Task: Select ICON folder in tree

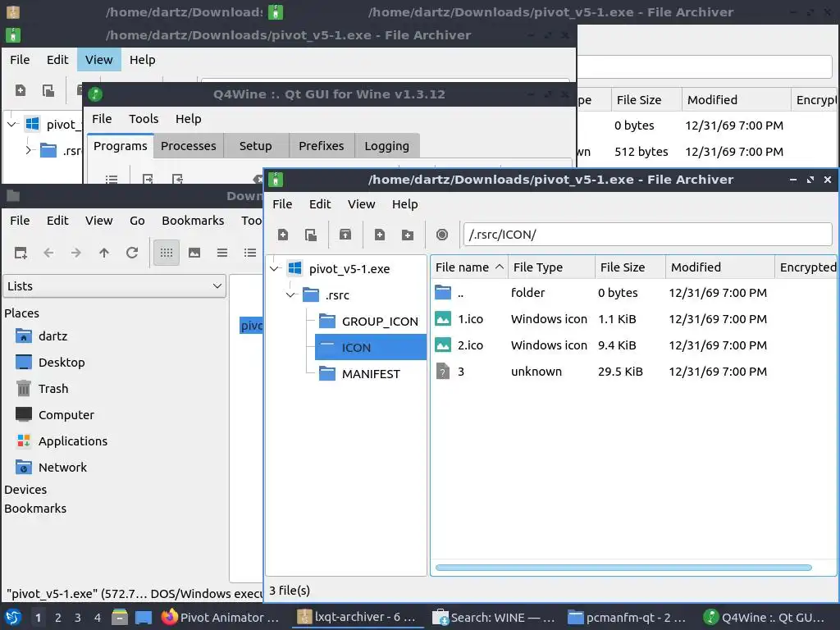Action: coord(370,347)
